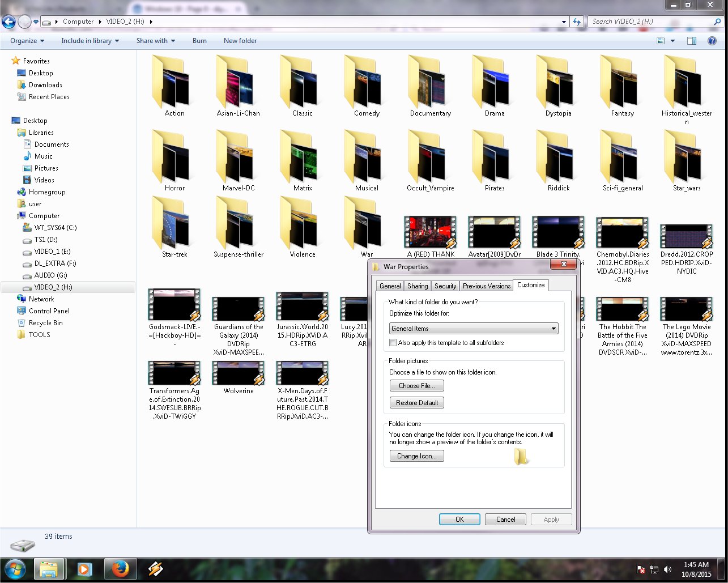728x583 pixels.
Task: Open the Previous Versions tab
Action: (x=486, y=286)
